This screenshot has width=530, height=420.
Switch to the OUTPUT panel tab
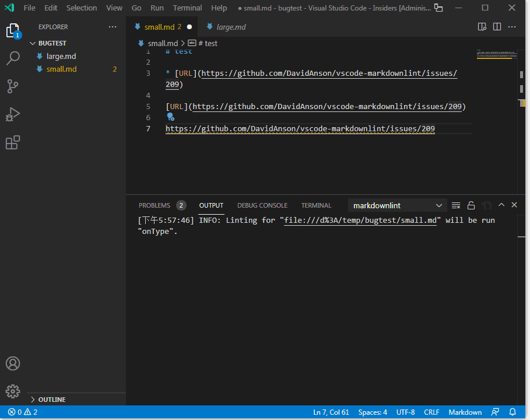211,205
